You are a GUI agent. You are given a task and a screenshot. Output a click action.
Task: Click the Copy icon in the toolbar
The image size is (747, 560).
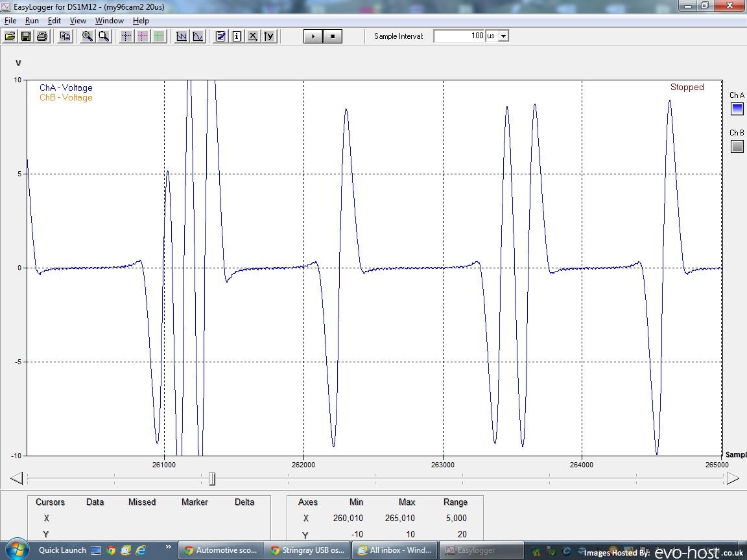pos(65,36)
